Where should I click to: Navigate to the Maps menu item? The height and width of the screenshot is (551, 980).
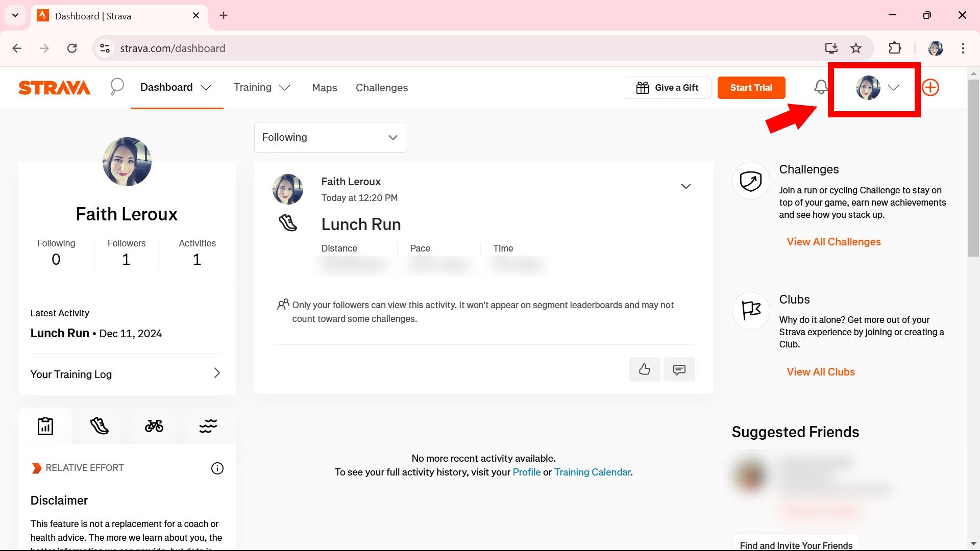pyautogui.click(x=325, y=87)
